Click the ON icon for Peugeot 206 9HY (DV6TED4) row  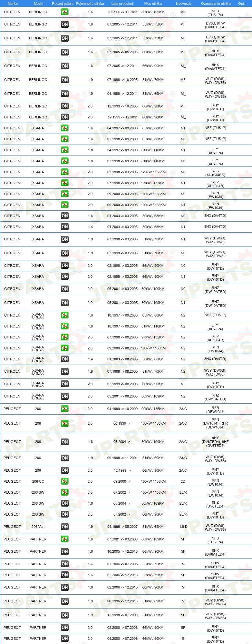pyautogui.click(x=65, y=442)
